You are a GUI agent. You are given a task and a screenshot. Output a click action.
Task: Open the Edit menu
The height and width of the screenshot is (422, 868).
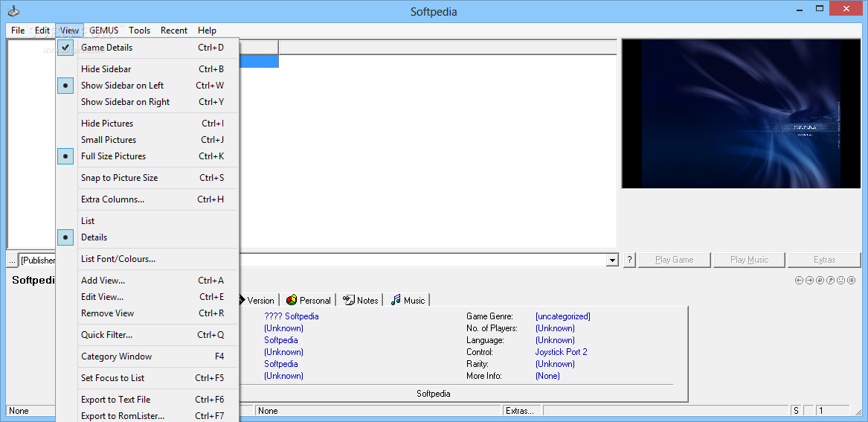click(42, 31)
